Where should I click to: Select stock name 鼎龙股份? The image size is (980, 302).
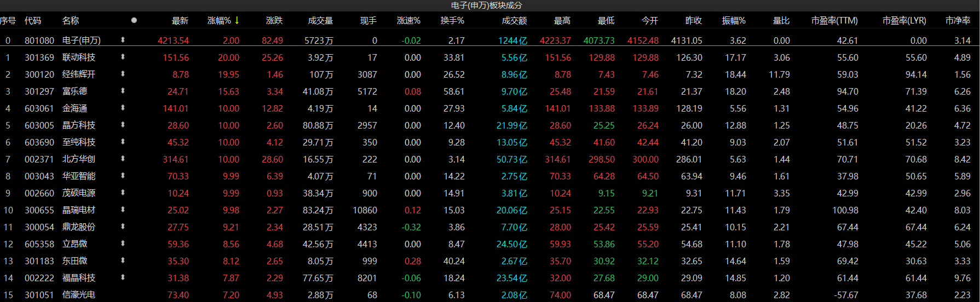point(79,227)
